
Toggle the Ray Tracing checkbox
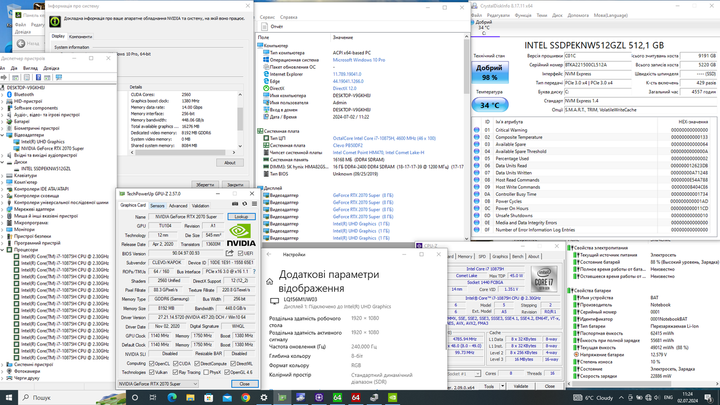pyautogui.click(x=175, y=372)
